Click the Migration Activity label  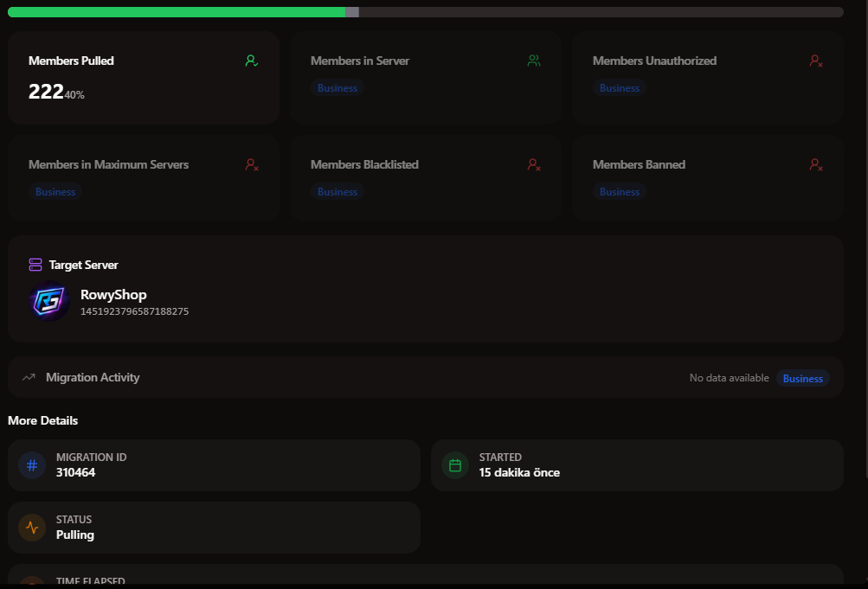[x=93, y=377]
